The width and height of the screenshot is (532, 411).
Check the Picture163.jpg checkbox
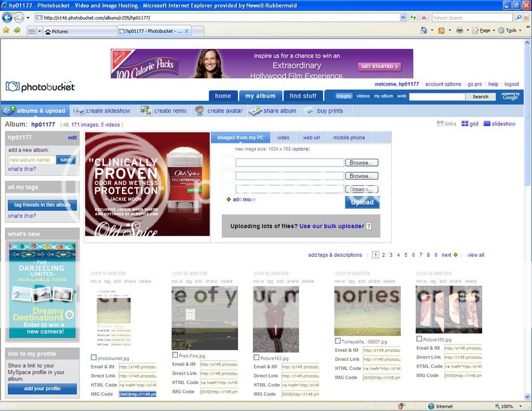[257, 357]
